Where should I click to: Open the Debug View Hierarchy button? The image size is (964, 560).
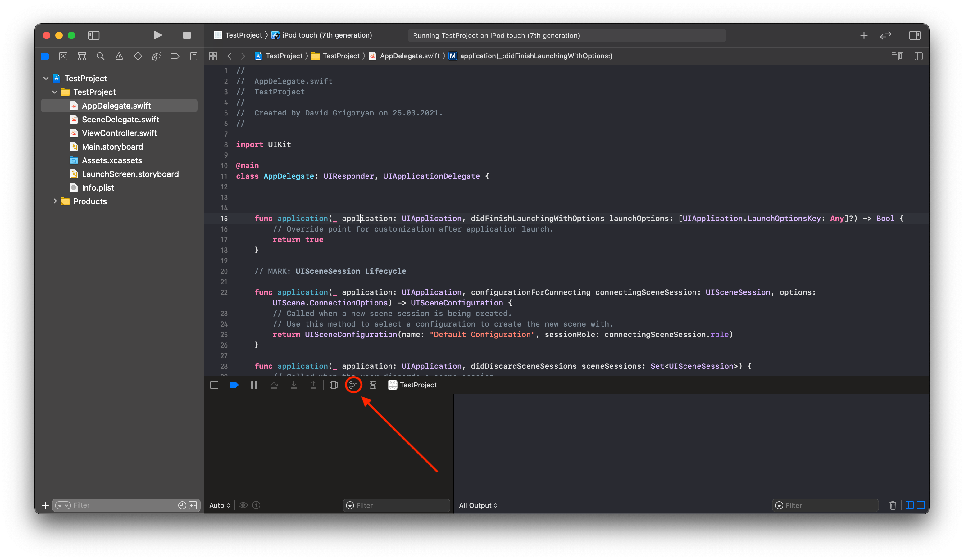(333, 385)
